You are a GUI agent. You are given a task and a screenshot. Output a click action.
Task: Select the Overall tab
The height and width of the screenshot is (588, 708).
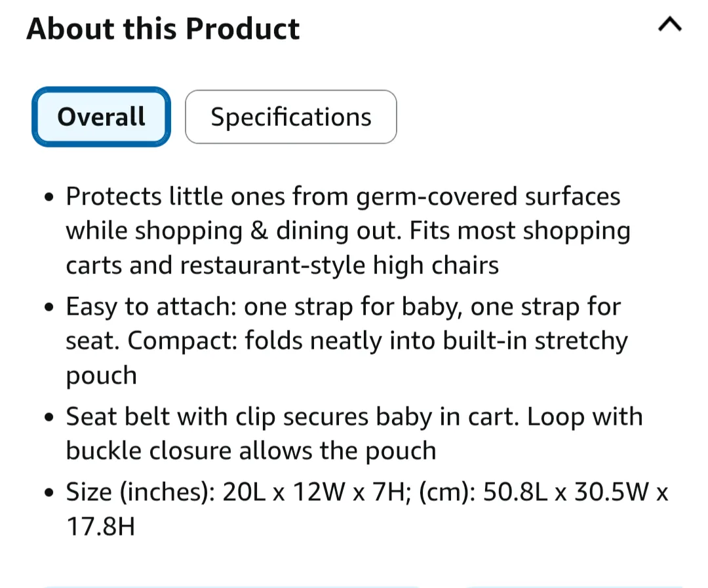(x=101, y=116)
